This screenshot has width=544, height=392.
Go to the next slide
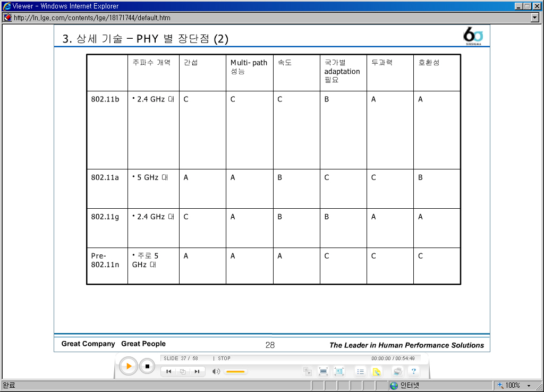(197, 372)
